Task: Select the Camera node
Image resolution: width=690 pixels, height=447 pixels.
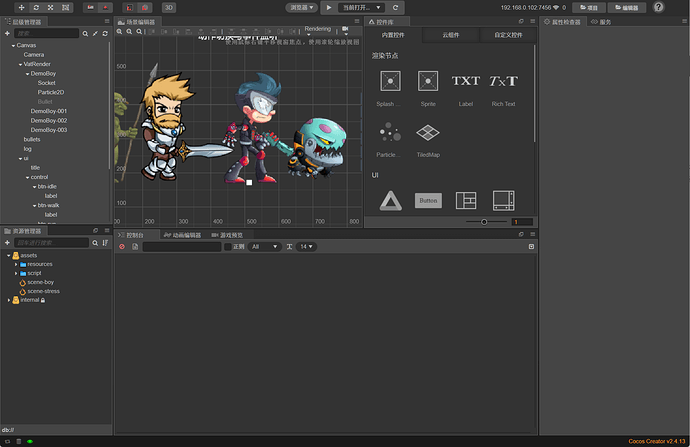Action: (x=34, y=55)
